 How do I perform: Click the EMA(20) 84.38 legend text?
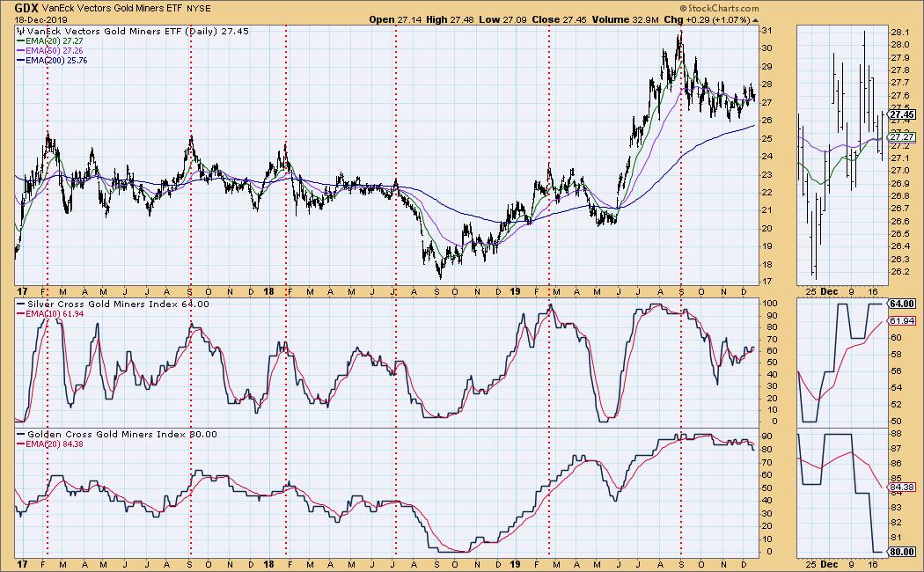point(55,444)
